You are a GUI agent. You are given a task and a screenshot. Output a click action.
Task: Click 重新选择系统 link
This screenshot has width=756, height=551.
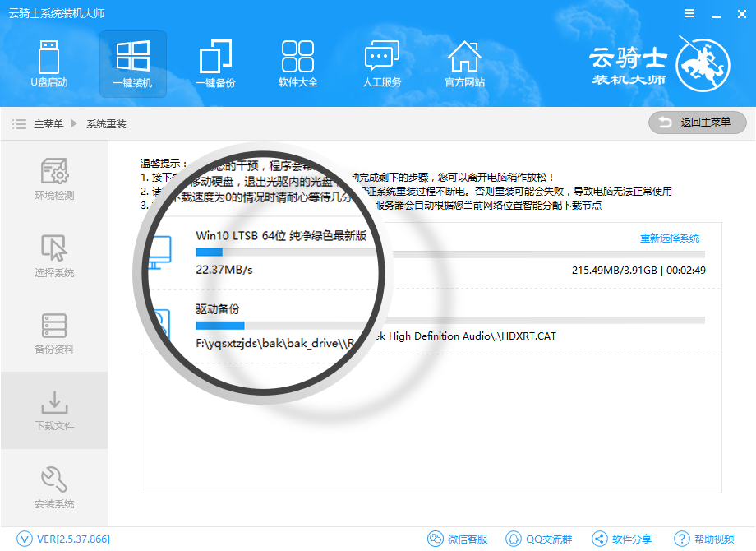670,238
